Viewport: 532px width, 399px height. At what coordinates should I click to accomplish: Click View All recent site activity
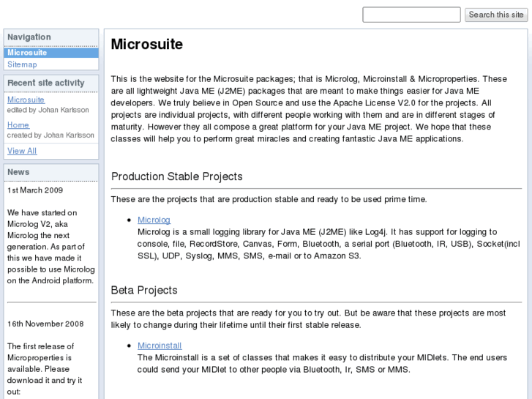22,151
